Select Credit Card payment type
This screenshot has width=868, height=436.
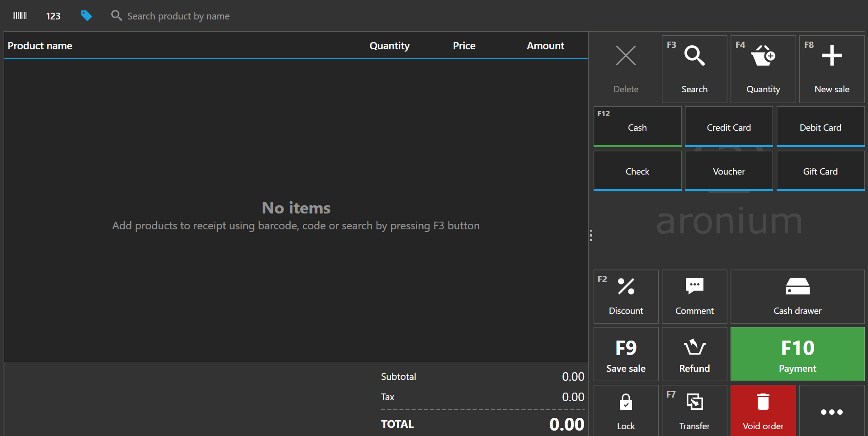tap(728, 127)
